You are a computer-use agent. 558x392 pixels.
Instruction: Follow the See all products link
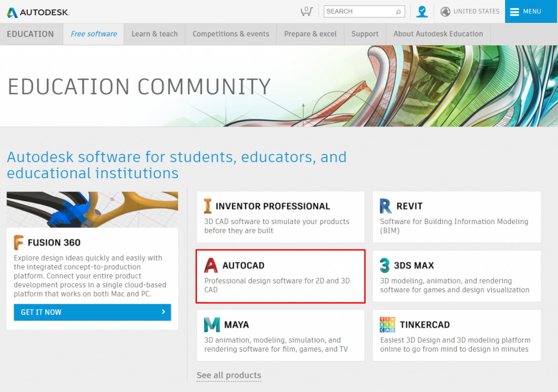tap(229, 375)
